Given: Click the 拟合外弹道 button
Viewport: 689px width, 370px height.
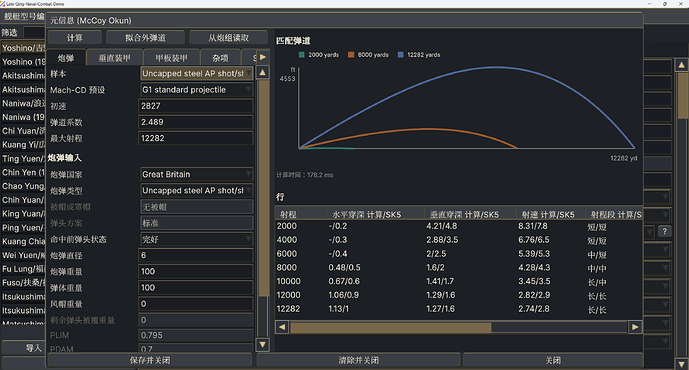Looking at the screenshot, I should [x=145, y=38].
